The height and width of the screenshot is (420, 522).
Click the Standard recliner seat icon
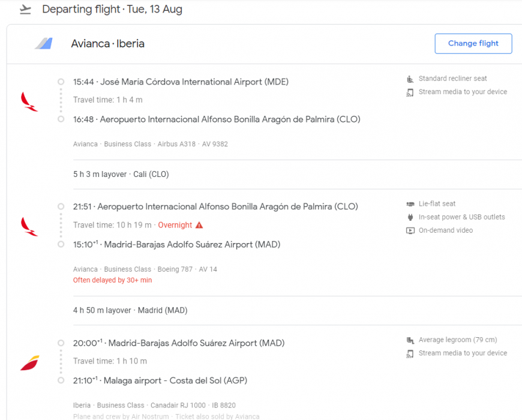coord(410,79)
